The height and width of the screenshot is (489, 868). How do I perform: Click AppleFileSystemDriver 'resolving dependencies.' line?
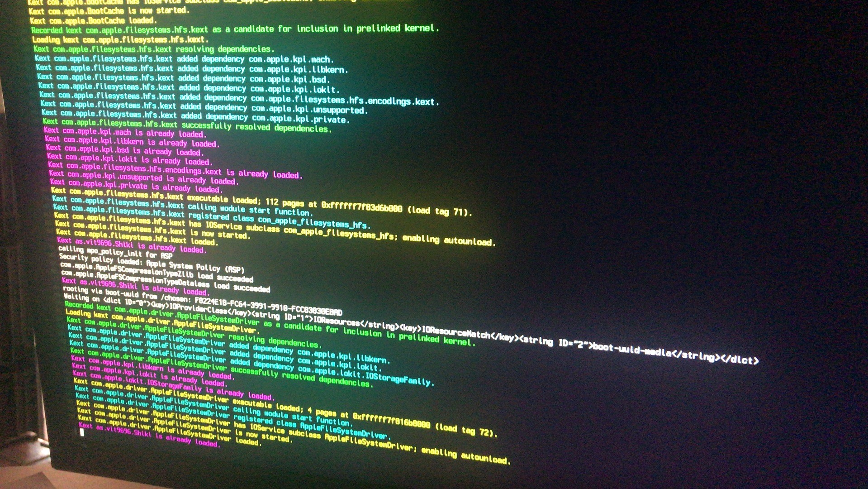tap(195, 333)
